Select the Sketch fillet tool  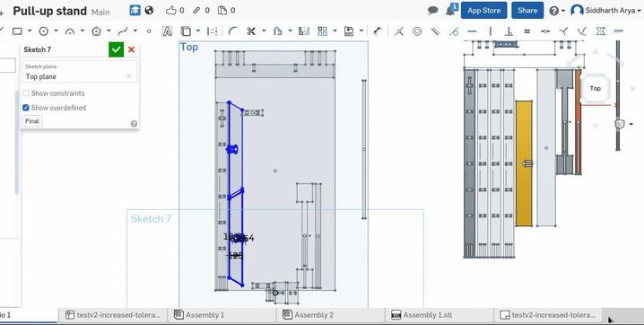(232, 31)
